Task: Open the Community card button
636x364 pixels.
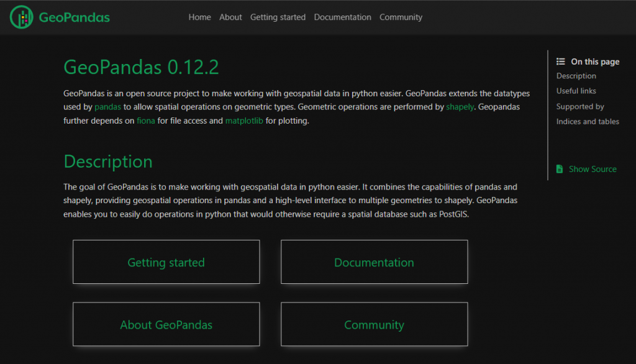Action: click(x=374, y=324)
